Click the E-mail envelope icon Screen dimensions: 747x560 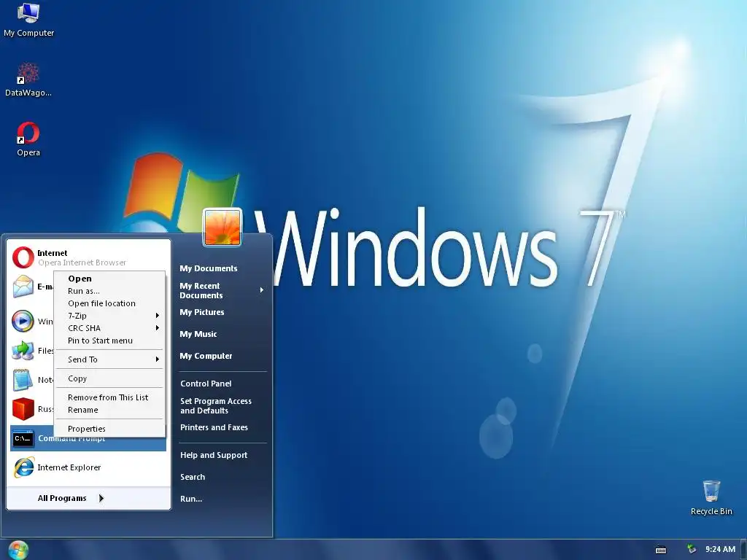tap(23, 287)
